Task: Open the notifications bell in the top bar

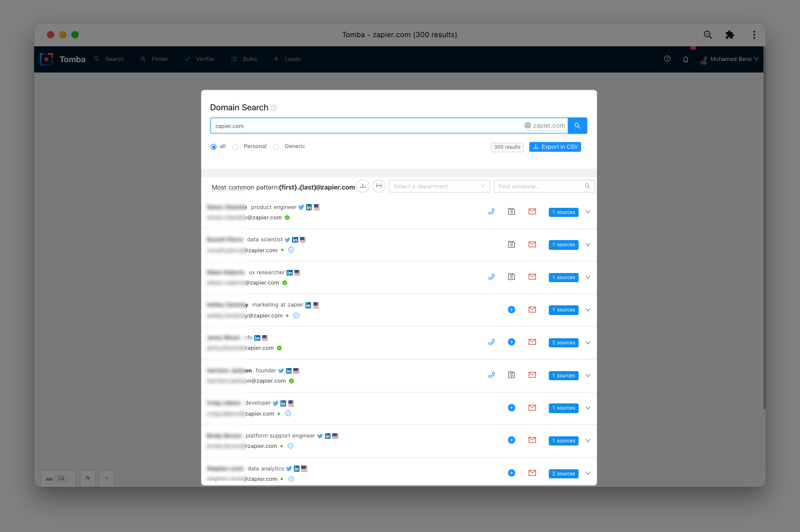Action: (685, 59)
